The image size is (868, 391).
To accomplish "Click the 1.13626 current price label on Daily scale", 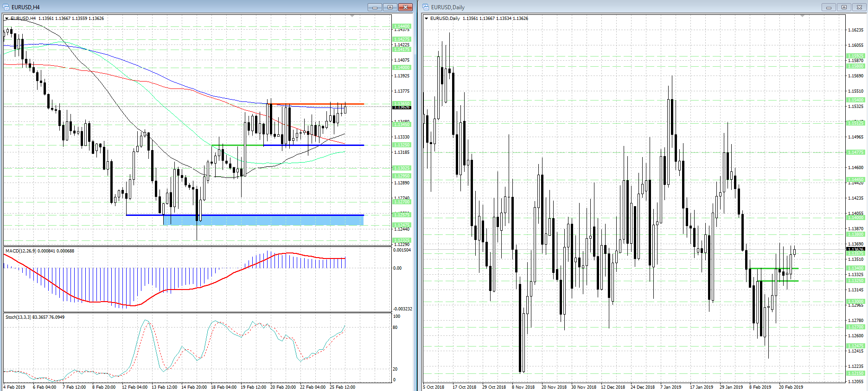I will [x=855, y=249].
